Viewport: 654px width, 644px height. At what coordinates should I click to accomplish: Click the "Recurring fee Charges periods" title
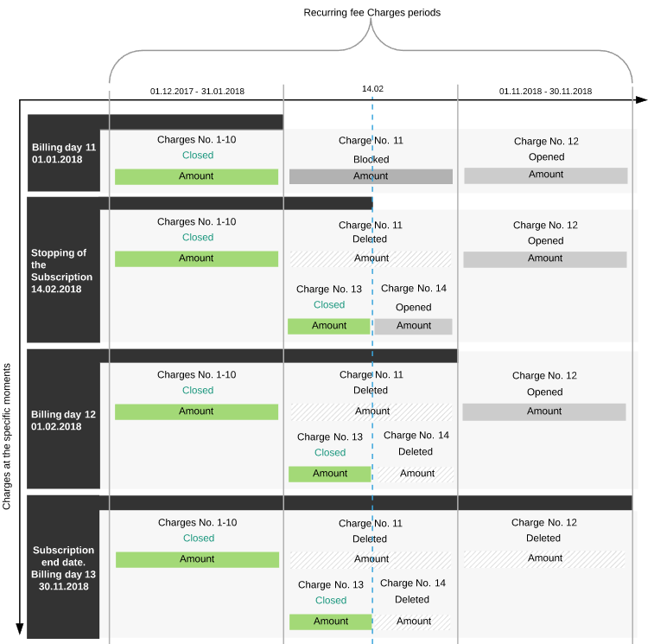(371, 13)
